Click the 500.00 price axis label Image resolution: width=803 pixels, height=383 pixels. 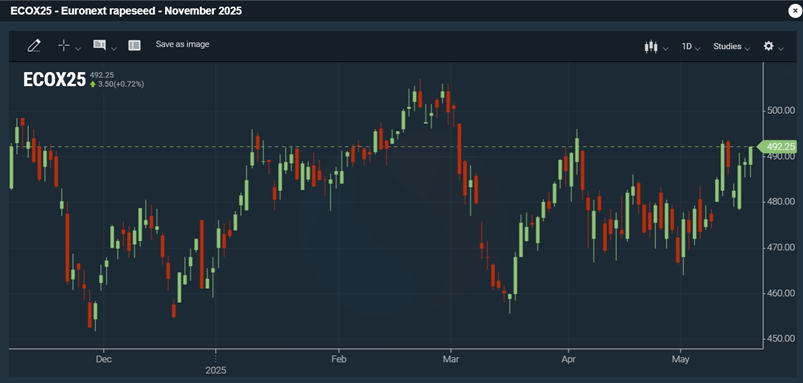pyautogui.click(x=780, y=111)
